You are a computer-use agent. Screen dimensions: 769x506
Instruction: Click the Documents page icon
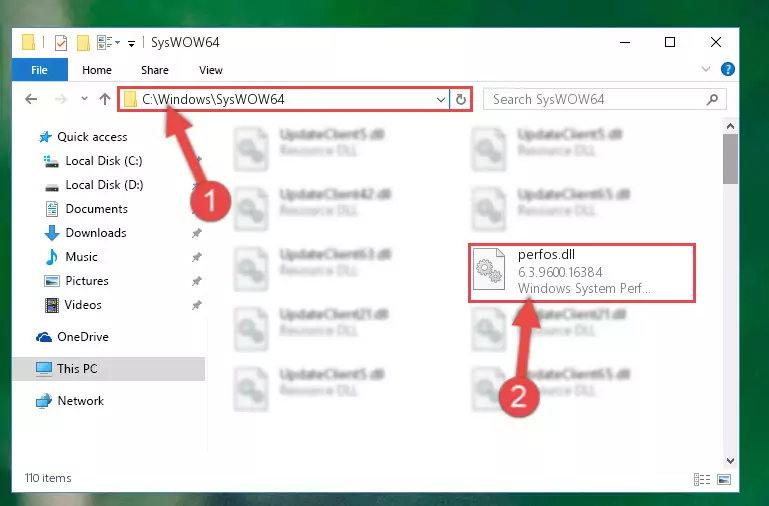(51, 209)
